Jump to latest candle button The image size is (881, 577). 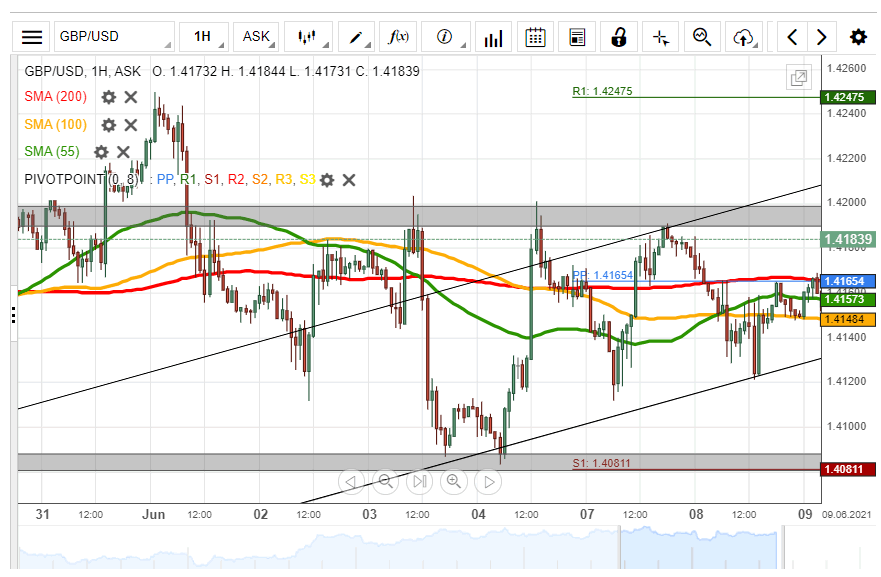coord(420,482)
